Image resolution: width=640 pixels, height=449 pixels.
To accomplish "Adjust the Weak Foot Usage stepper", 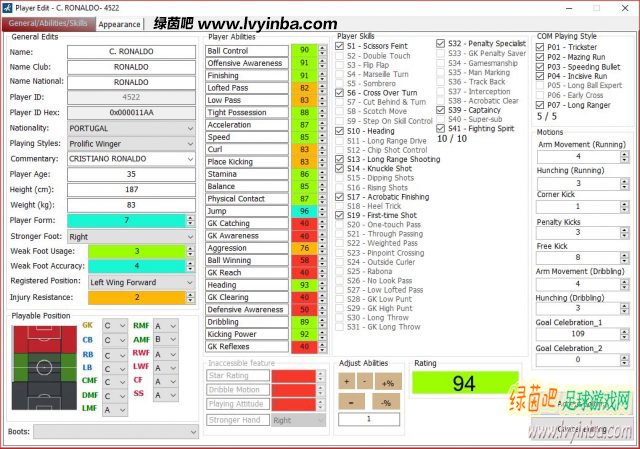I will (190, 251).
